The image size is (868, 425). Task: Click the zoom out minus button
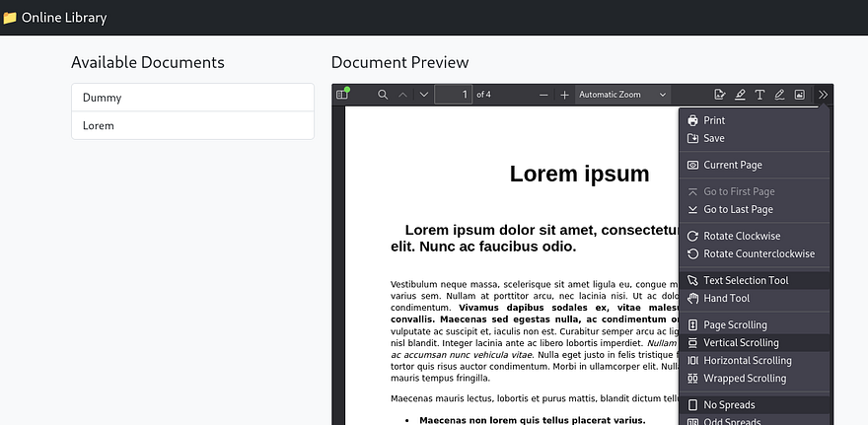pyautogui.click(x=543, y=95)
